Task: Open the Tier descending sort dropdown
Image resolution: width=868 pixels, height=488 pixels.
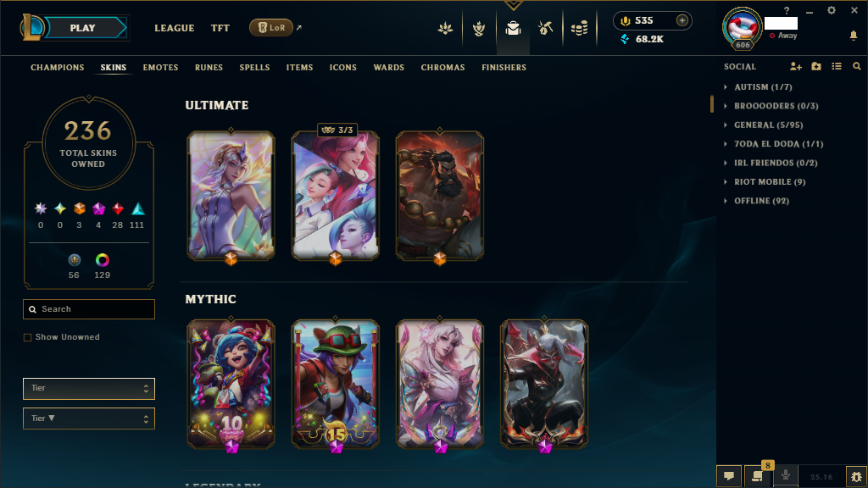Action: coord(88,419)
